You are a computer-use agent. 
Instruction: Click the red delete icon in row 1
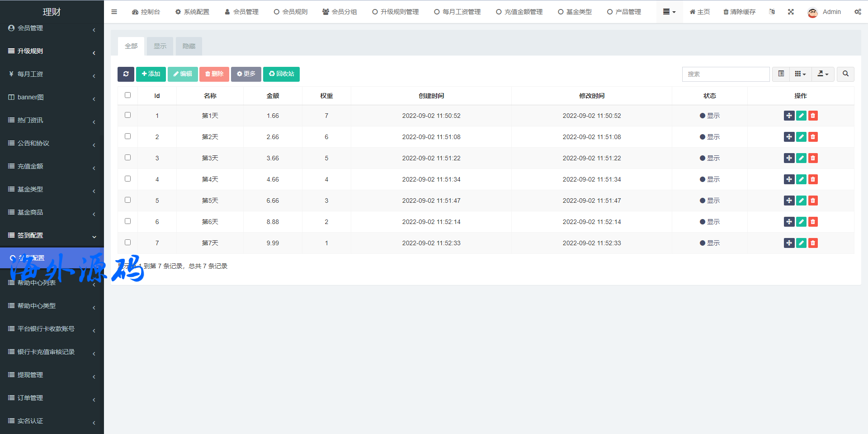[x=813, y=116]
